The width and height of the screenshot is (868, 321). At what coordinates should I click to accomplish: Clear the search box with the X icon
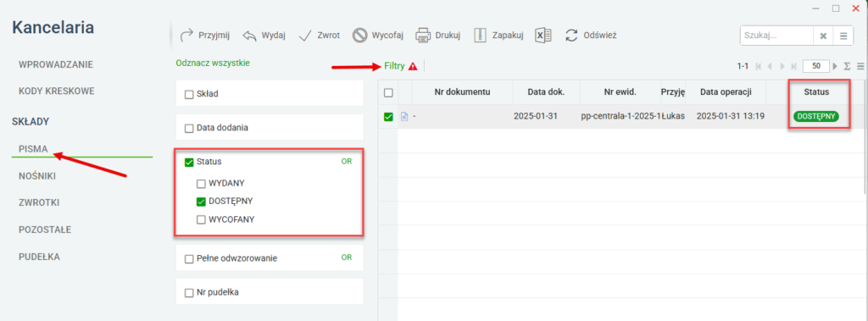pos(822,36)
